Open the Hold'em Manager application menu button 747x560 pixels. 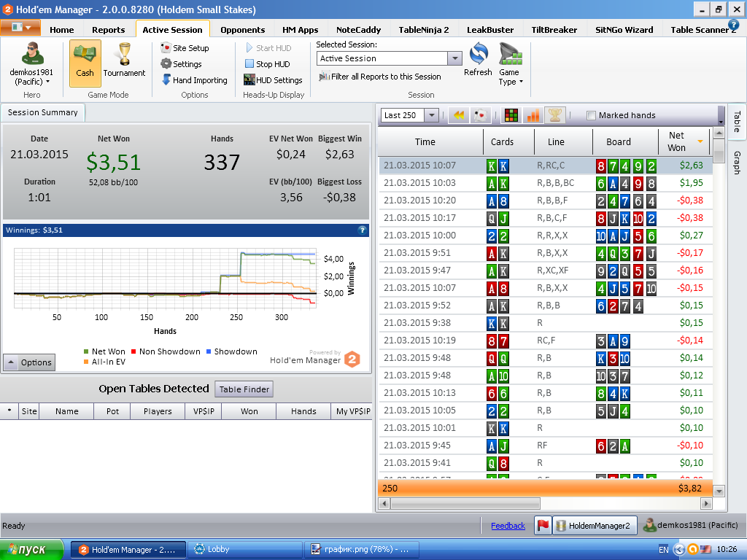point(20,28)
